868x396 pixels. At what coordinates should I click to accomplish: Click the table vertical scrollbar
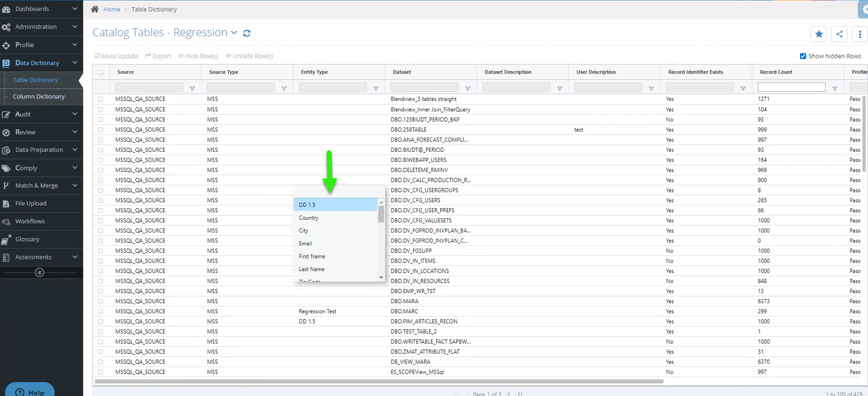click(x=864, y=134)
